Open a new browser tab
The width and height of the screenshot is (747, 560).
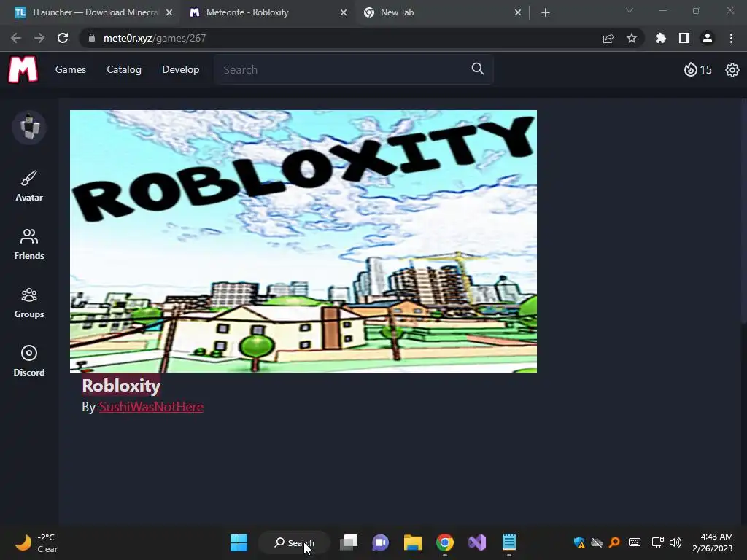(x=546, y=12)
